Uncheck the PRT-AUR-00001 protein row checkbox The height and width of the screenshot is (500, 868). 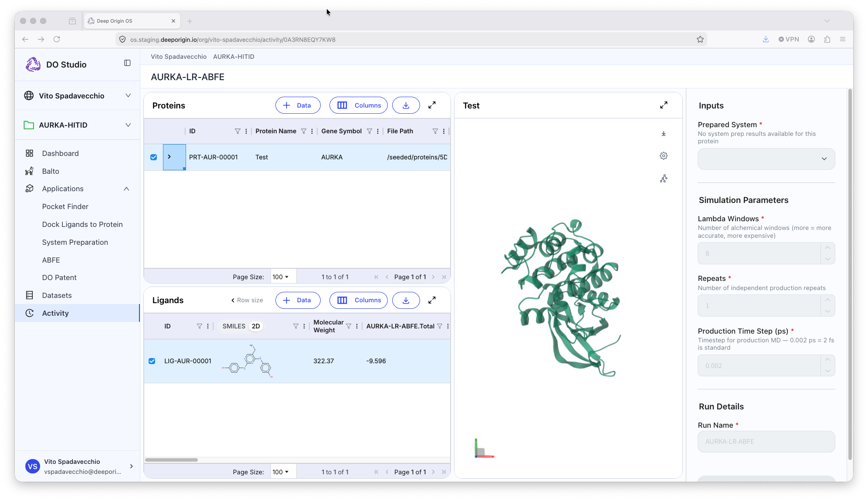(x=154, y=157)
